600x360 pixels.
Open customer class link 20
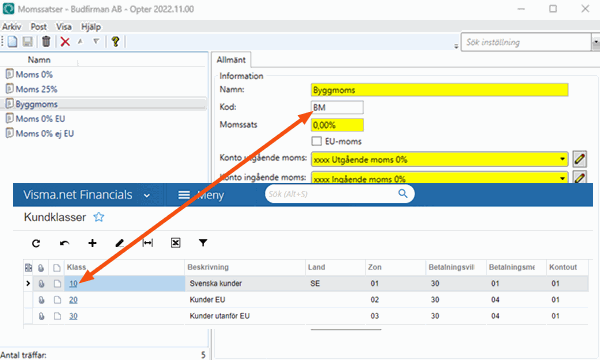coord(73,300)
